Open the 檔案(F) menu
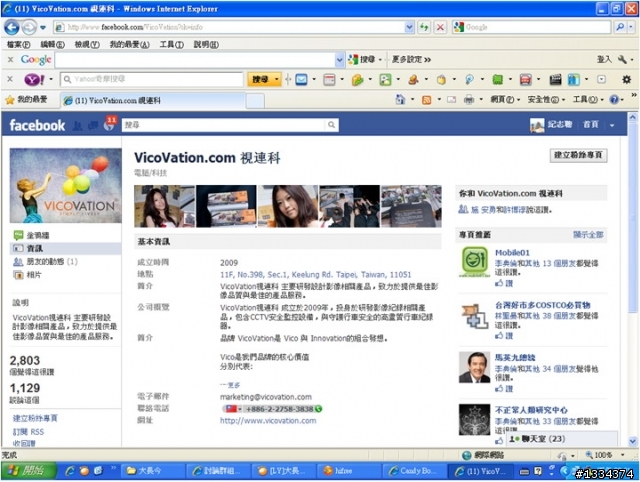This screenshot has width=640, height=482. click(x=18, y=44)
